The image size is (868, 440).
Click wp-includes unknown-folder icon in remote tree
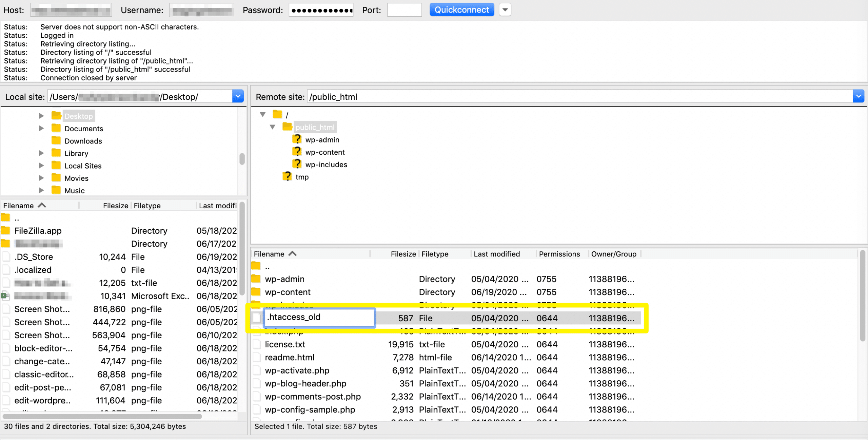(x=297, y=164)
